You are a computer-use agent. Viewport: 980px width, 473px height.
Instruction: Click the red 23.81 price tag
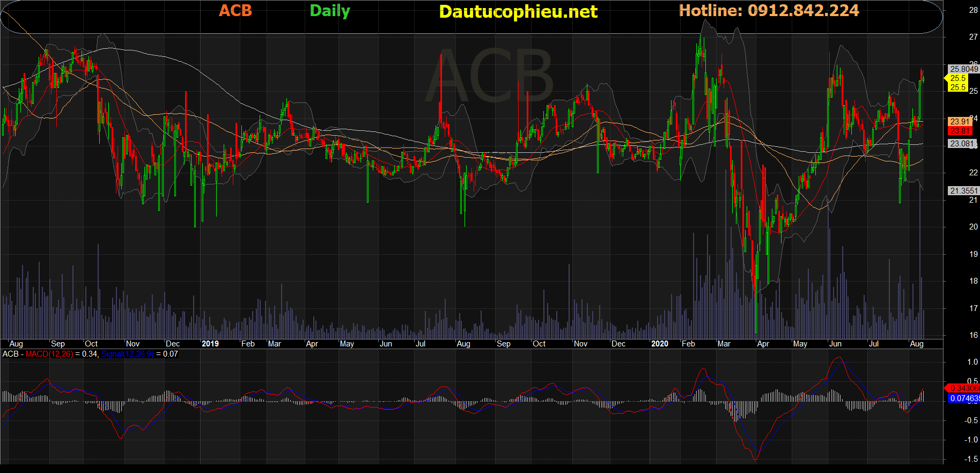(960, 130)
